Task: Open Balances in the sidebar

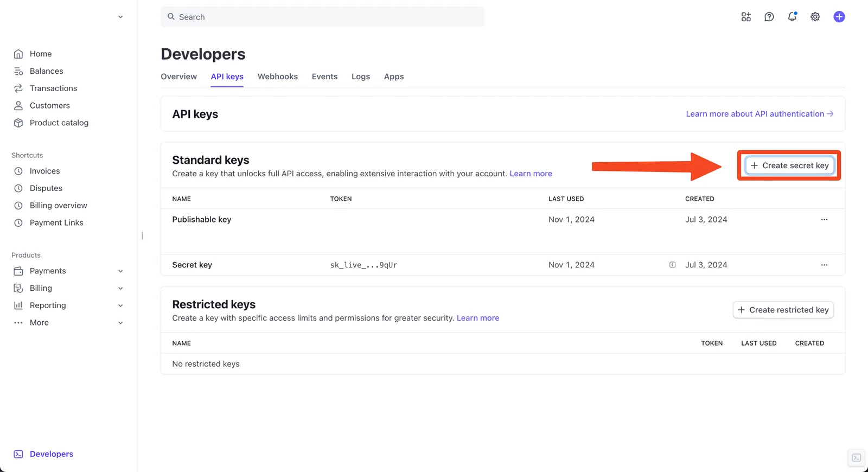Action: coord(46,71)
